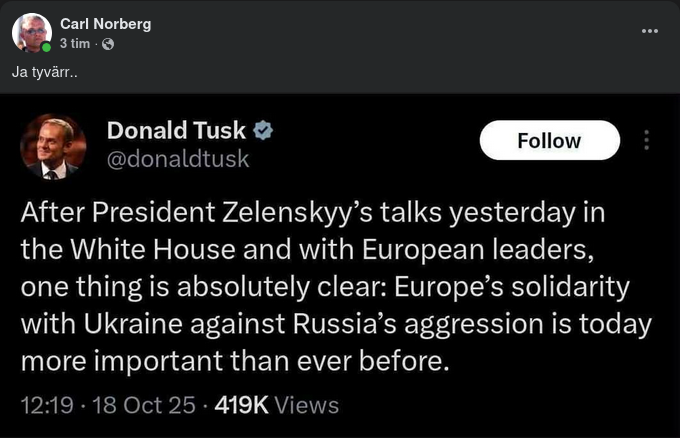
Task: Click the "3 tim" post timestamp
Action: point(74,44)
